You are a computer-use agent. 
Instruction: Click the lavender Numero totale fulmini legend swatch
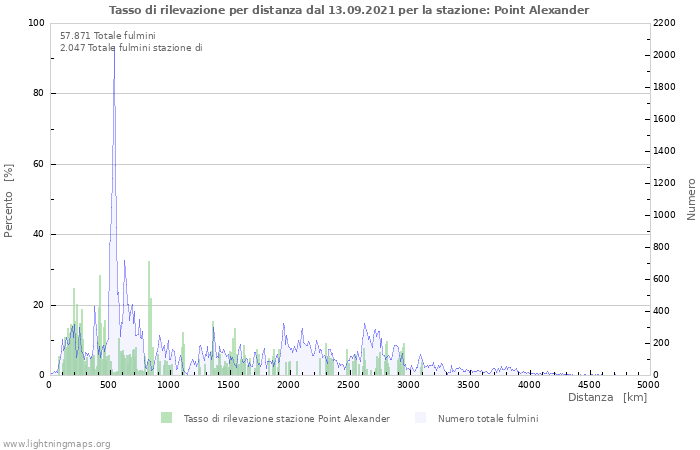pos(420,418)
